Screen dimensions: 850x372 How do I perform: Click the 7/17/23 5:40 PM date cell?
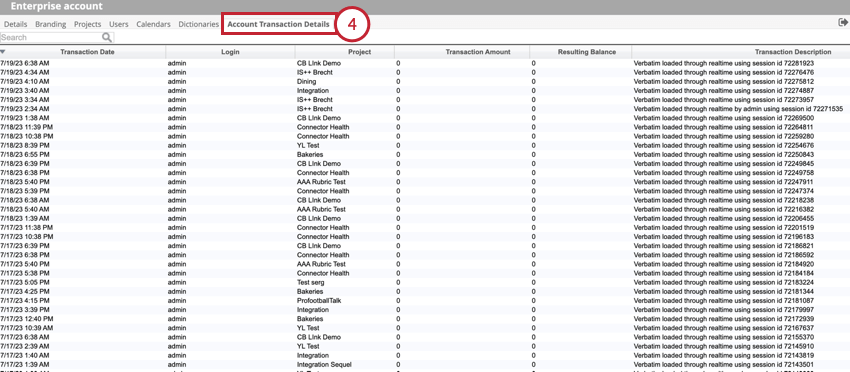pyautogui.click(x=24, y=264)
